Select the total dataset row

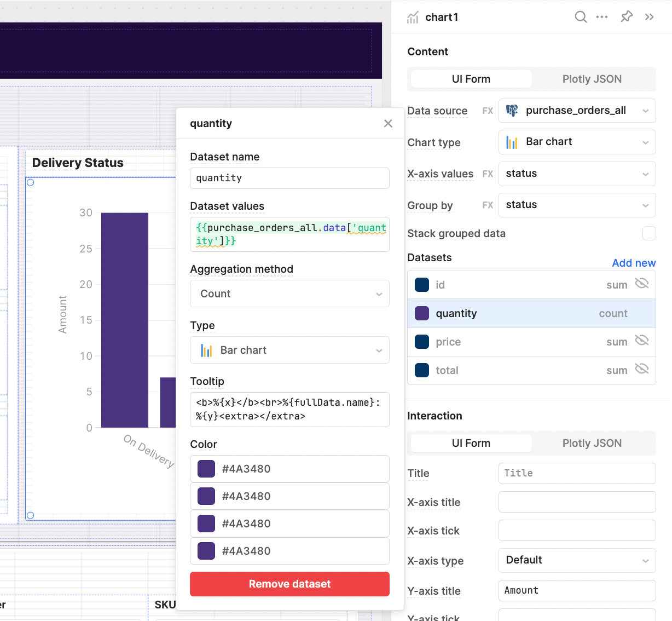click(531, 370)
